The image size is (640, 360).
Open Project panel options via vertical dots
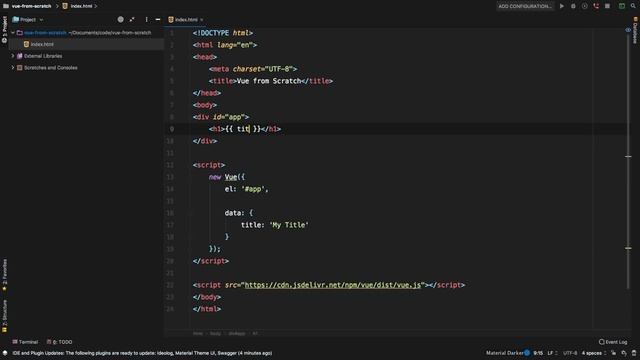pyautogui.click(x=147, y=19)
